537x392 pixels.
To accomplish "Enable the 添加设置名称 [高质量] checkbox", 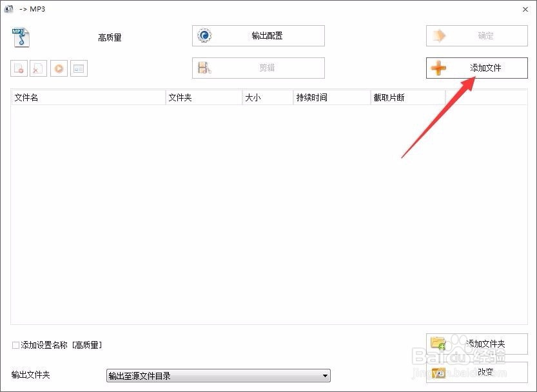I will pos(15,346).
